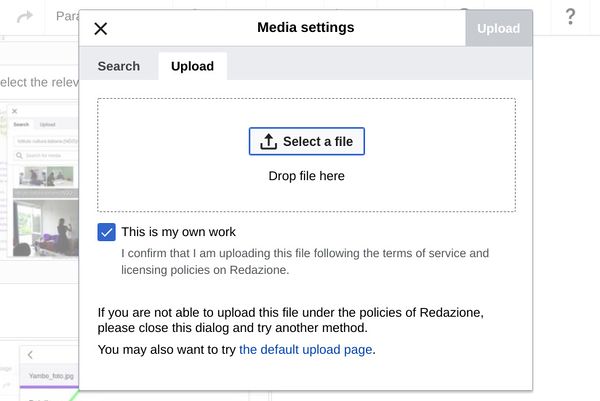Click the back chevron above Yambe_foto.jpg
Image resolution: width=600 pixels, height=401 pixels.
[x=31, y=354]
